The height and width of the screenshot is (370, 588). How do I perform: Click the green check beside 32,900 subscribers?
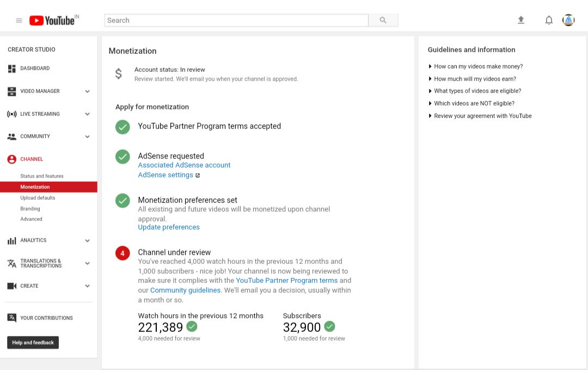(x=329, y=326)
